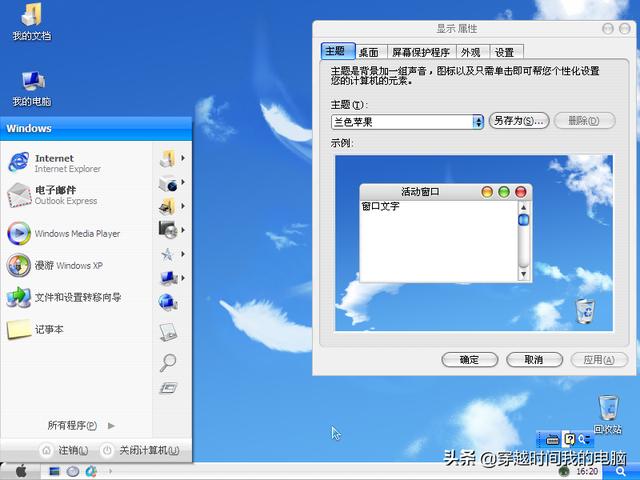Click the green button in preview window

504,192
